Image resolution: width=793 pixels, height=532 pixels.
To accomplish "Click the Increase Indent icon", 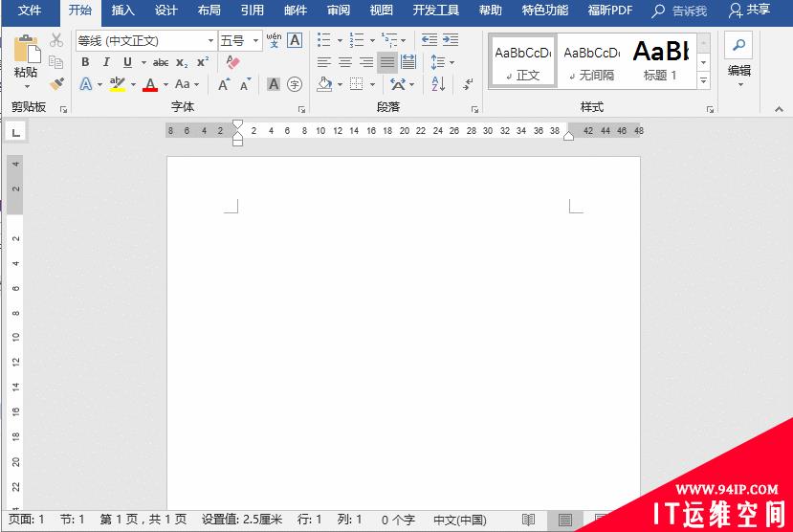I will (x=451, y=40).
